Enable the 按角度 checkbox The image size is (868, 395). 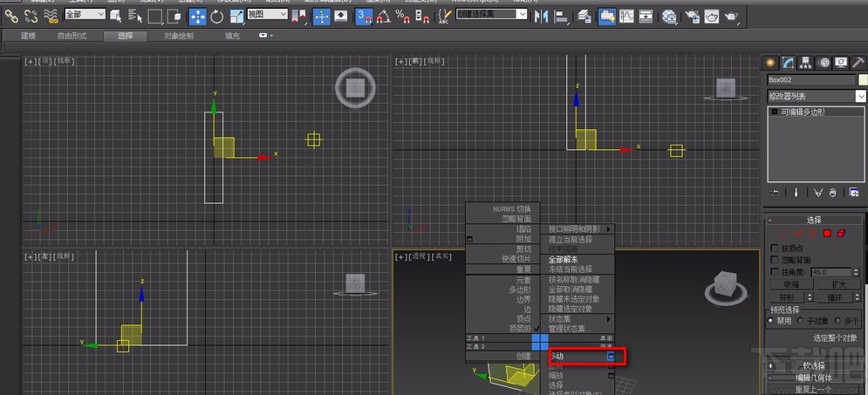[x=775, y=272]
